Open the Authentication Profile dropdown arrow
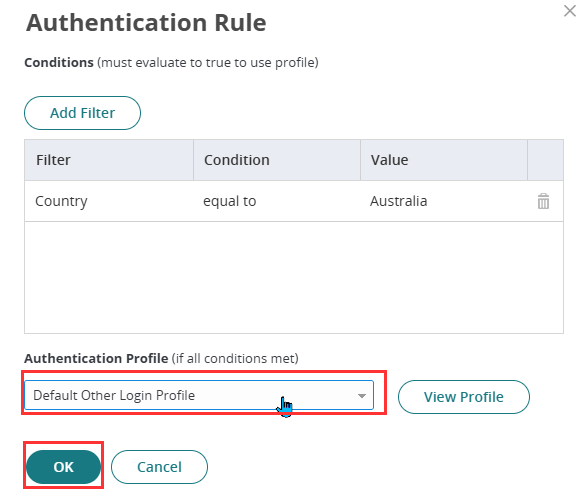Screen dimensions: 579x501 click(x=362, y=395)
